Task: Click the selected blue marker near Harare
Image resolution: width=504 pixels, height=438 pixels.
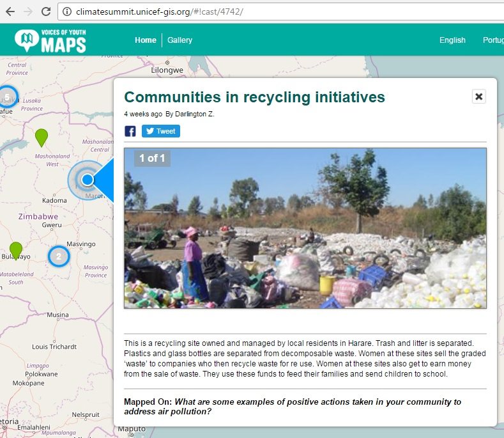Action: click(88, 180)
